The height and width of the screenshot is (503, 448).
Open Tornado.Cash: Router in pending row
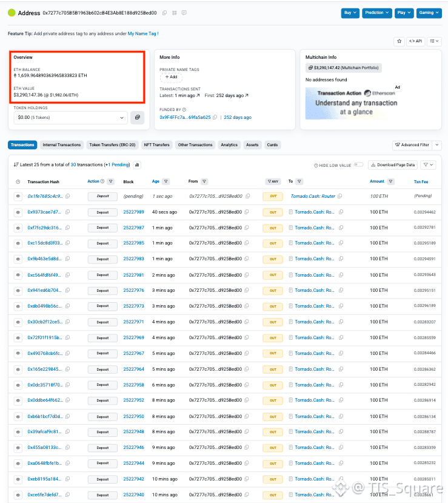(313, 196)
